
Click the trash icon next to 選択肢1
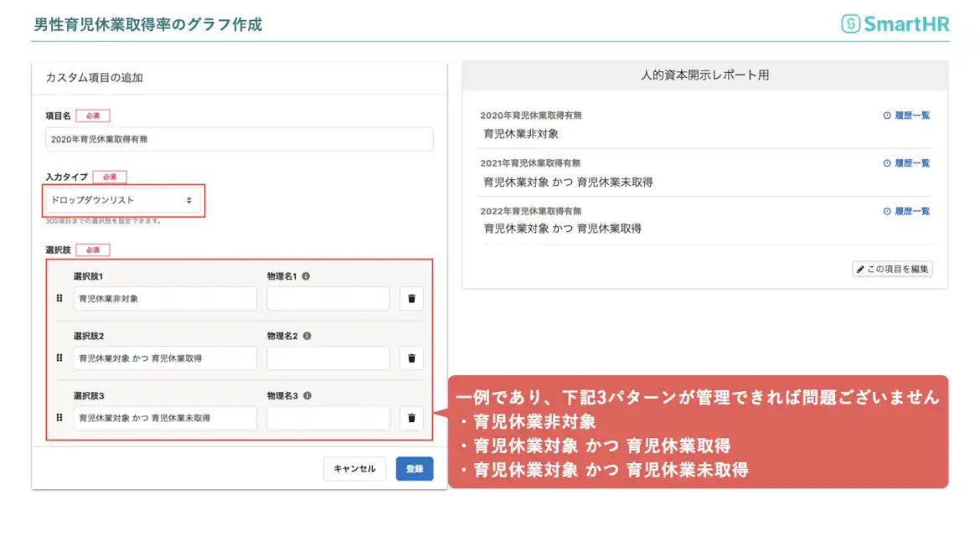point(411,298)
